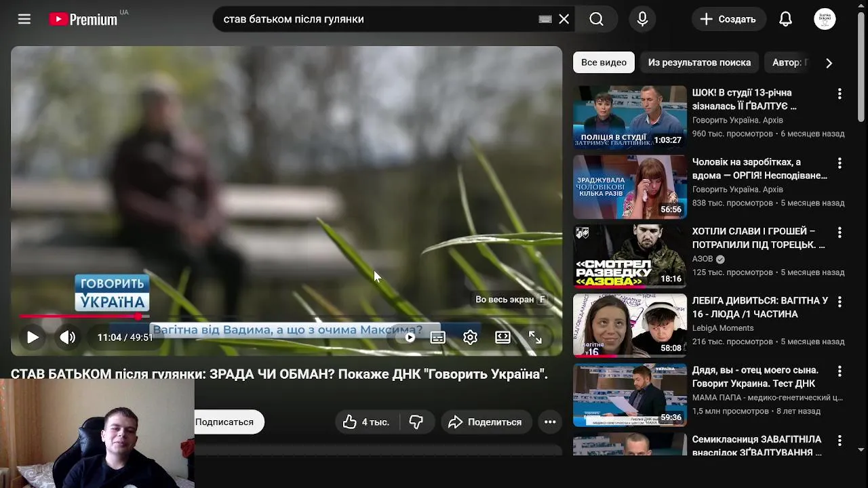
Task: Open МАМА ПАПА channel link
Action: [x=767, y=397]
